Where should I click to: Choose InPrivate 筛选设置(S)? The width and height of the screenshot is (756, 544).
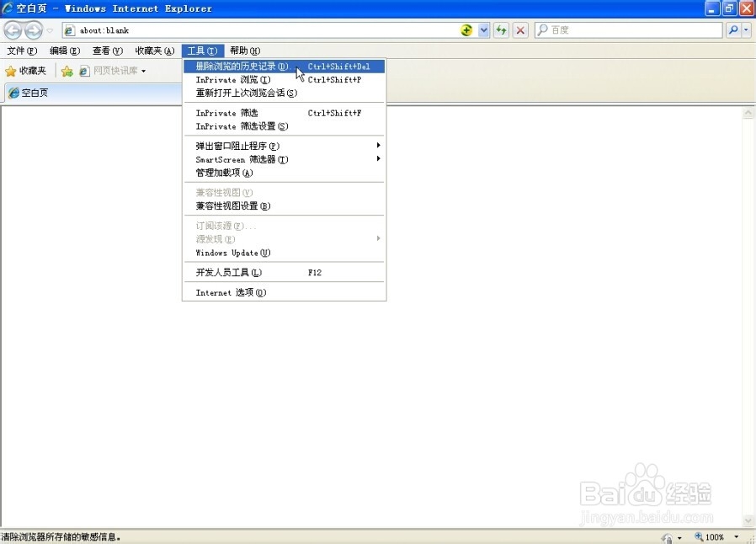coord(284,126)
